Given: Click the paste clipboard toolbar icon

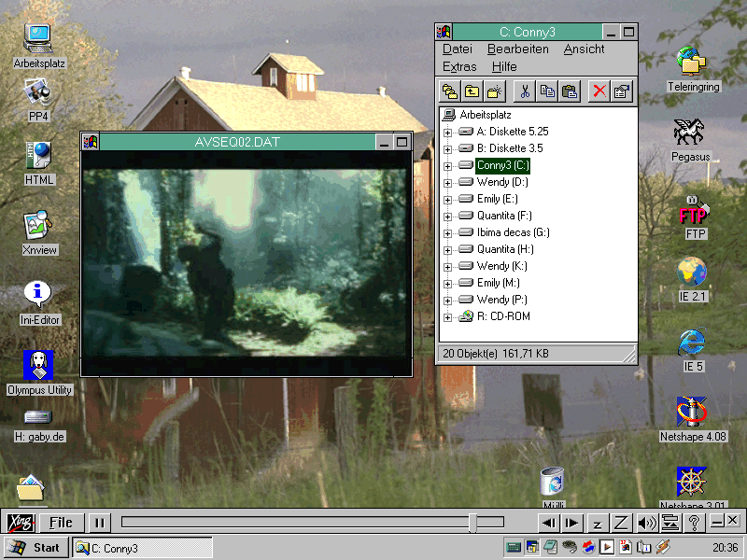Looking at the screenshot, I should pos(570,91).
